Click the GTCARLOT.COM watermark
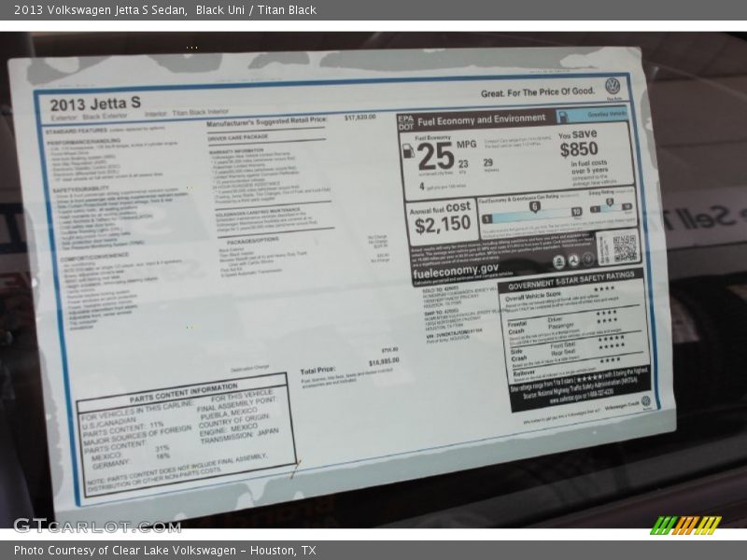 point(83,525)
